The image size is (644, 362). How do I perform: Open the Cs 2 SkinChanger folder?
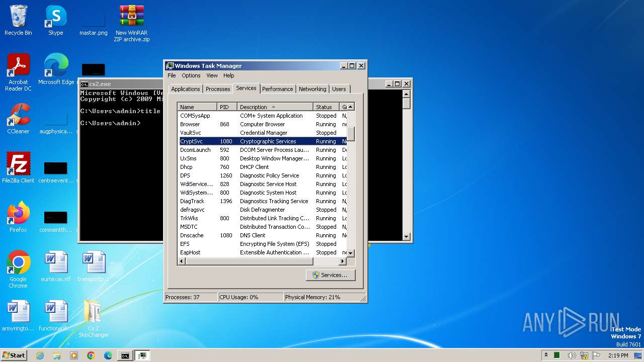[x=94, y=319]
